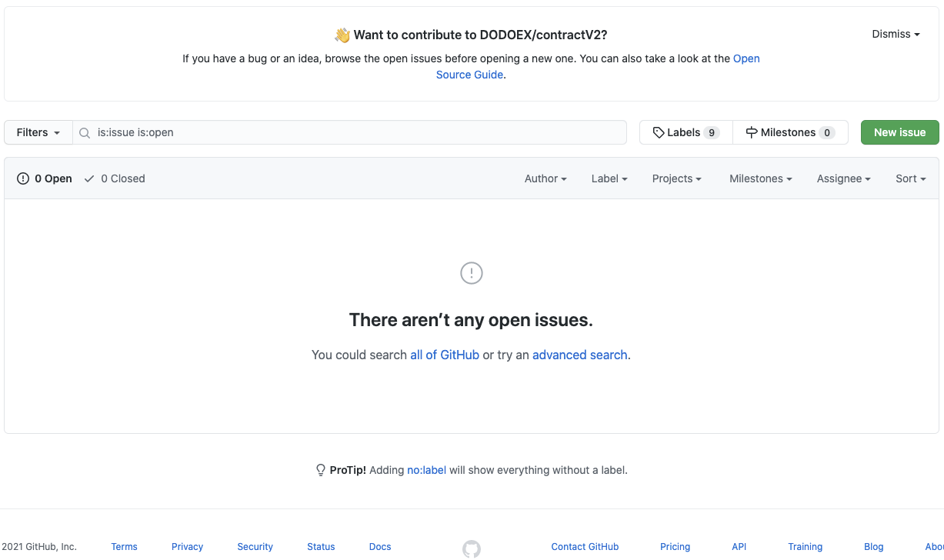Expand the Filters dropdown
944x560 pixels.
38,132
